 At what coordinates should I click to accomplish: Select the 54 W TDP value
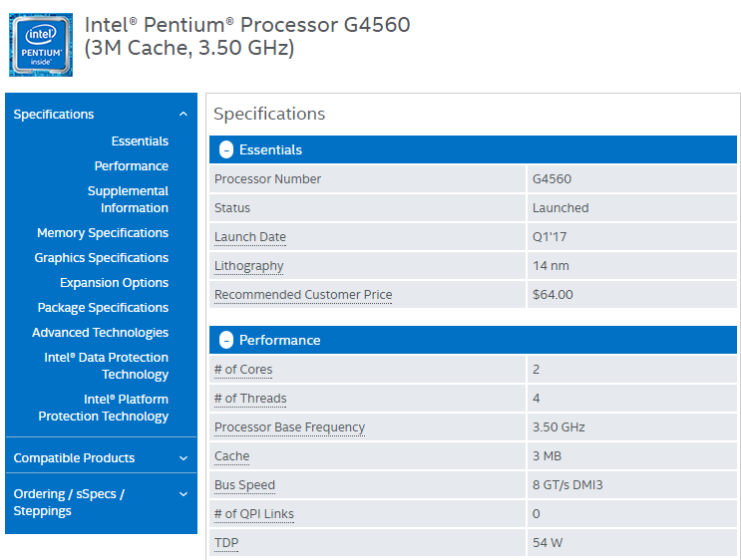(548, 543)
